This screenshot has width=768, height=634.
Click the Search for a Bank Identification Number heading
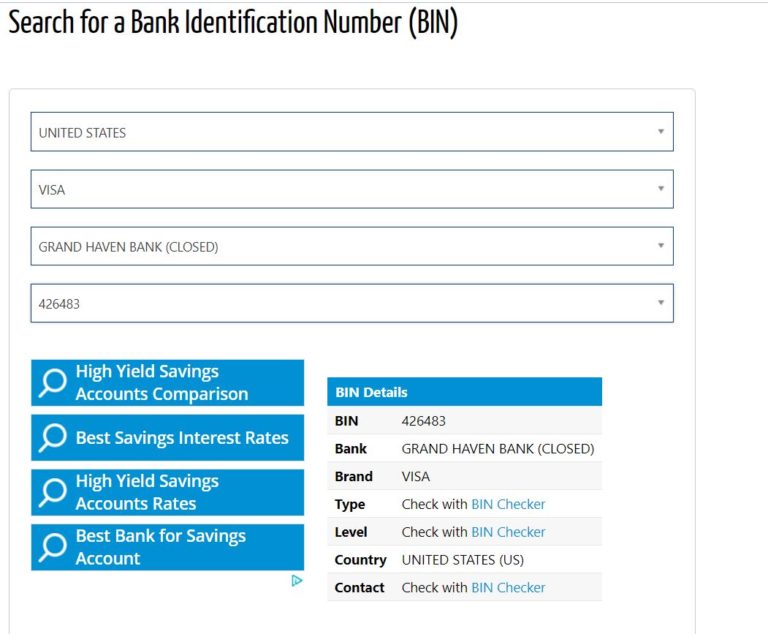pyautogui.click(x=233, y=22)
